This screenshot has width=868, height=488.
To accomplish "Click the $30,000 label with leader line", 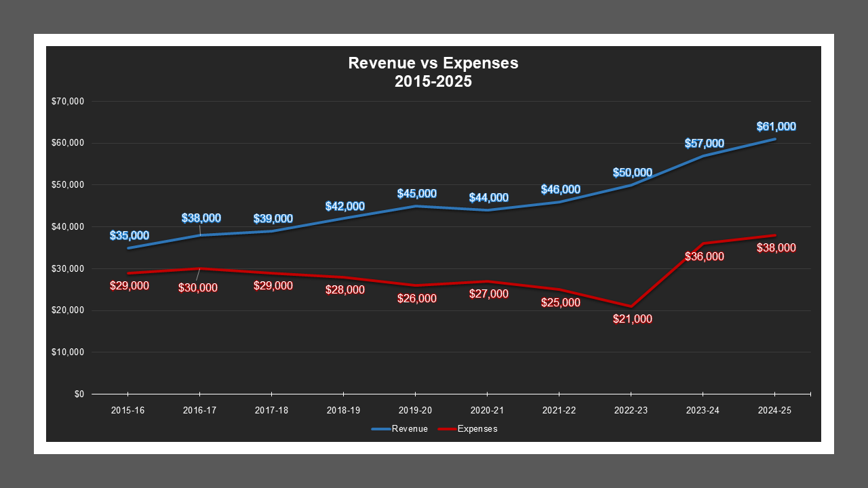I will (199, 288).
